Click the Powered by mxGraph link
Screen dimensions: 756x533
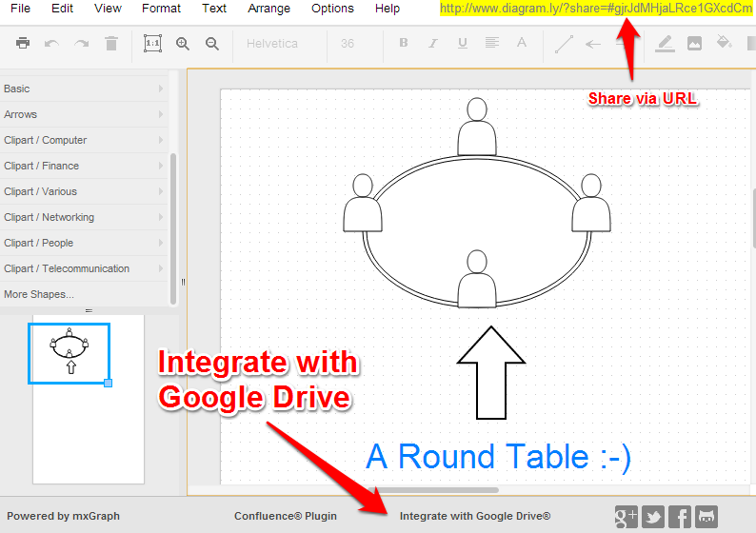click(x=63, y=516)
